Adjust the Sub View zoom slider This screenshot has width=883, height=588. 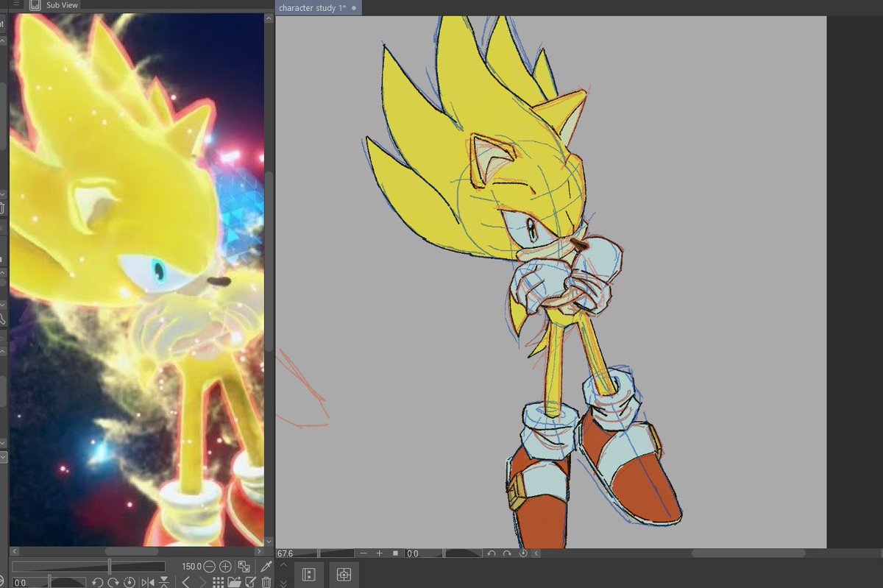pyautogui.click(x=88, y=567)
